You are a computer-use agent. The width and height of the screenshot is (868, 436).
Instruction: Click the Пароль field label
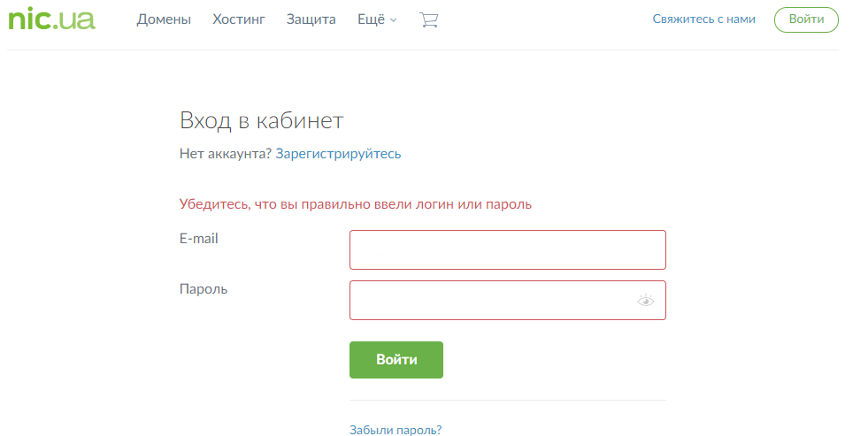pos(204,289)
